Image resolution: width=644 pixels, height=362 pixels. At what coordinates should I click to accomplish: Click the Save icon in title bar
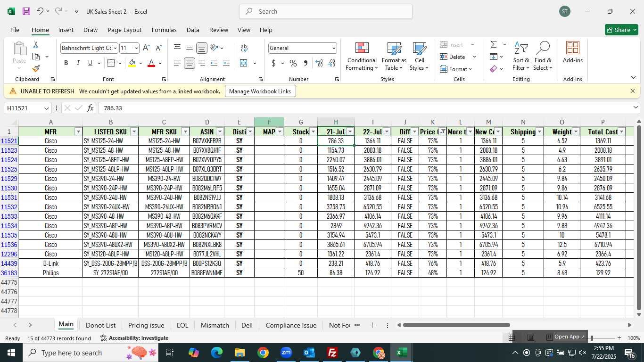coord(26,11)
